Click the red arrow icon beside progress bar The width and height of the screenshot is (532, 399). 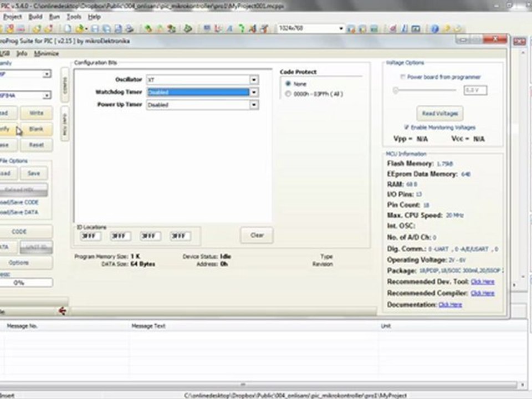pos(62,310)
